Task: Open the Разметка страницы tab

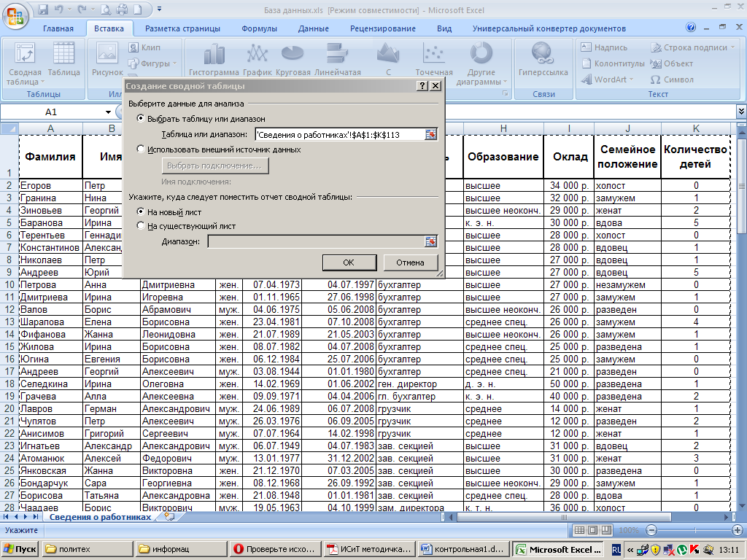Action: 182,28
